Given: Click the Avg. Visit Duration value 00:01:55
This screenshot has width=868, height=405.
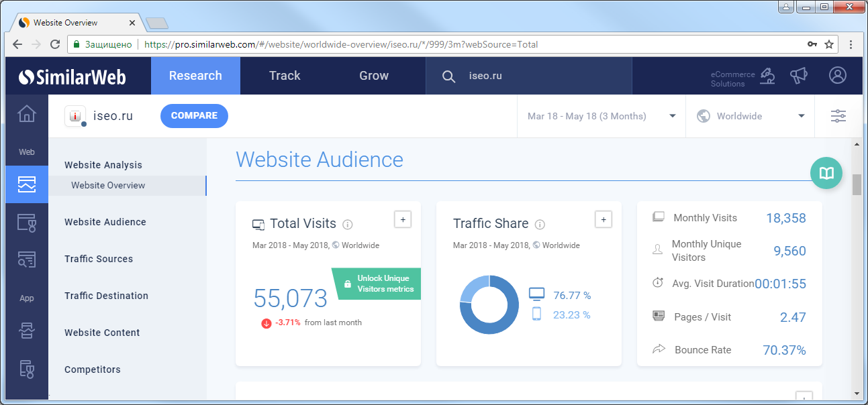Looking at the screenshot, I should click(x=780, y=284).
